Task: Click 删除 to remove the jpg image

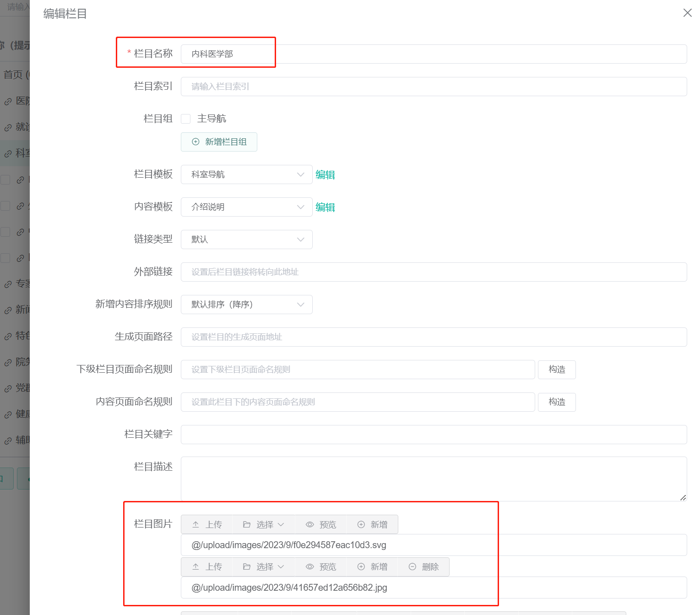Action: pos(423,566)
